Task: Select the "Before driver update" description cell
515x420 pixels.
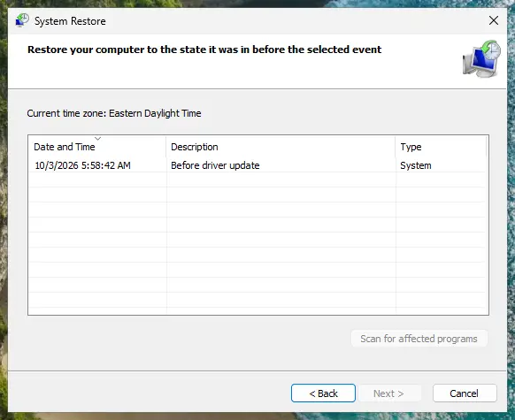Action: [x=215, y=165]
